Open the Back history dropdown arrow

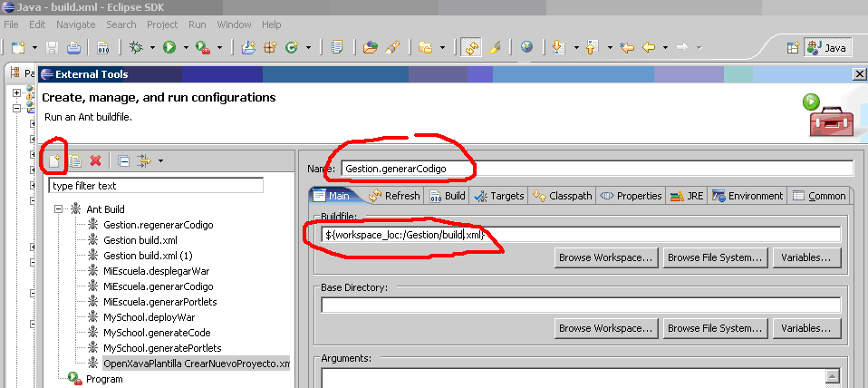click(x=665, y=48)
